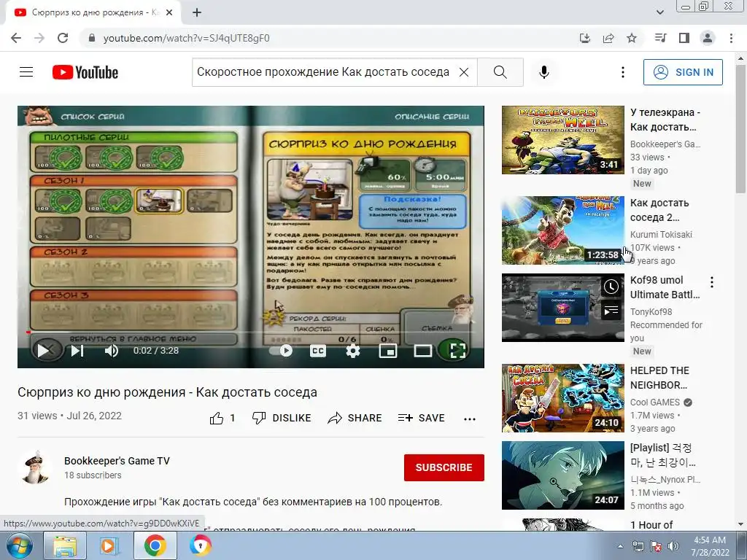Select the 'Сюрприз ко дню рождения' browser tab

(x=93, y=13)
